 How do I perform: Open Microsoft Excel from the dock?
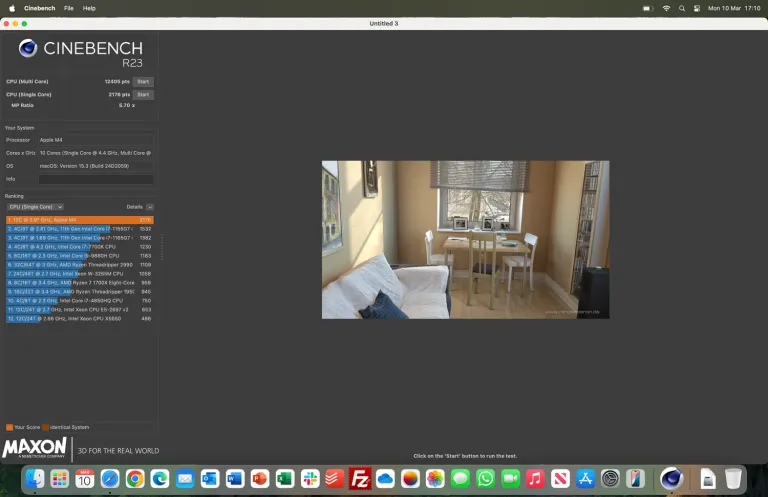click(x=285, y=479)
